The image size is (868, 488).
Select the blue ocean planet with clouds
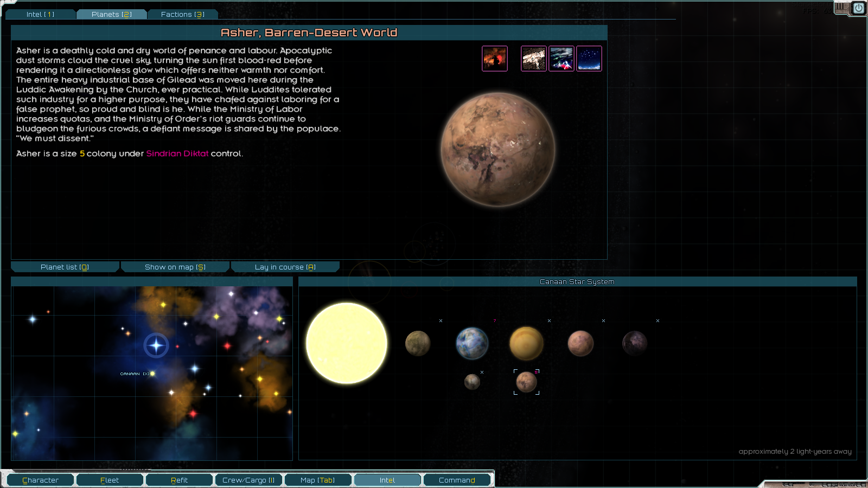[x=472, y=343]
